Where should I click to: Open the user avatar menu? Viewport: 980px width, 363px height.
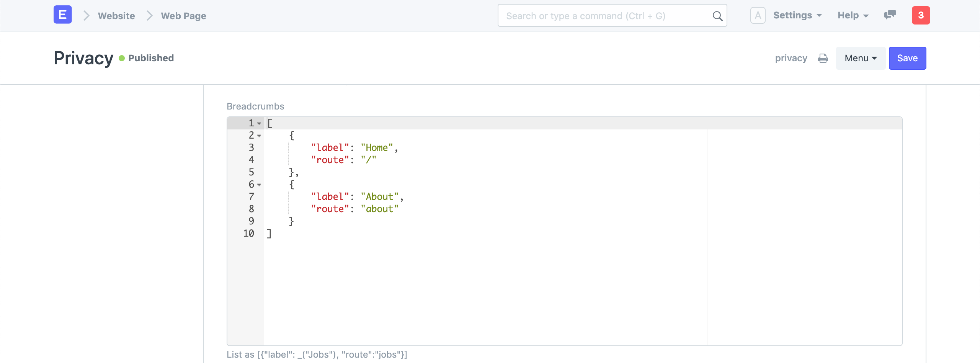[x=758, y=15]
